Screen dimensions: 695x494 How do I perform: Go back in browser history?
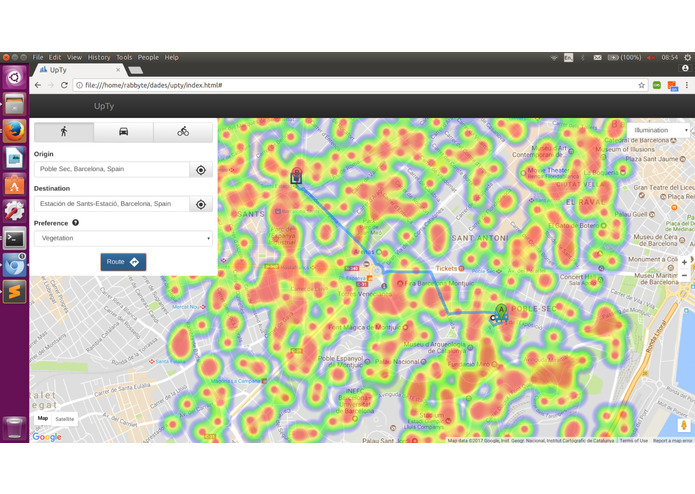click(x=38, y=85)
